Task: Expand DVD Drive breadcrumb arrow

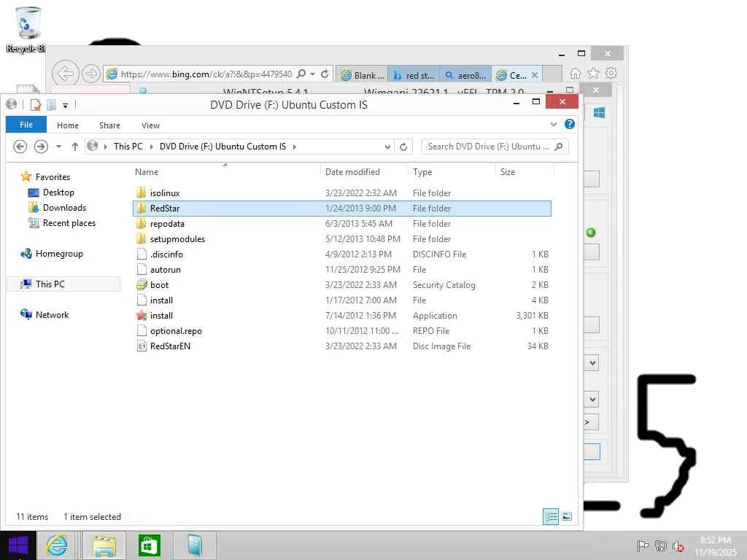Action: click(x=295, y=147)
